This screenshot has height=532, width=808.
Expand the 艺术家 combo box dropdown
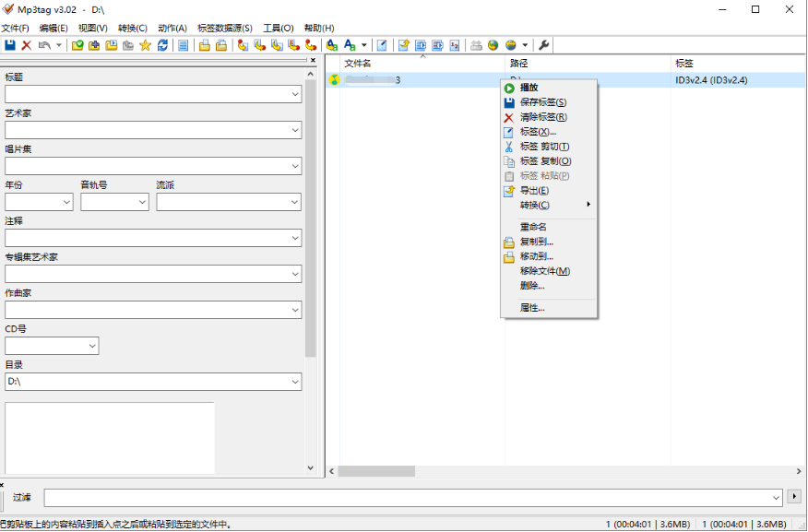(295, 130)
